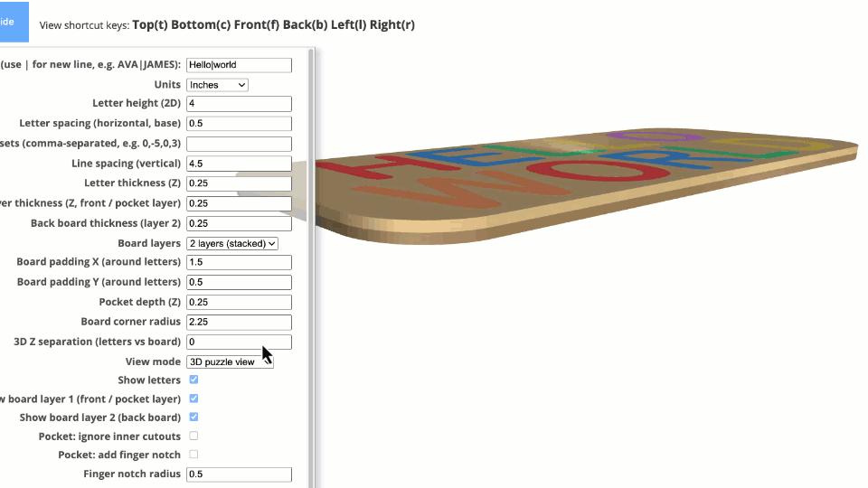868x488 pixels.
Task: Focus the Letter height (2D) field
Action: coord(239,104)
